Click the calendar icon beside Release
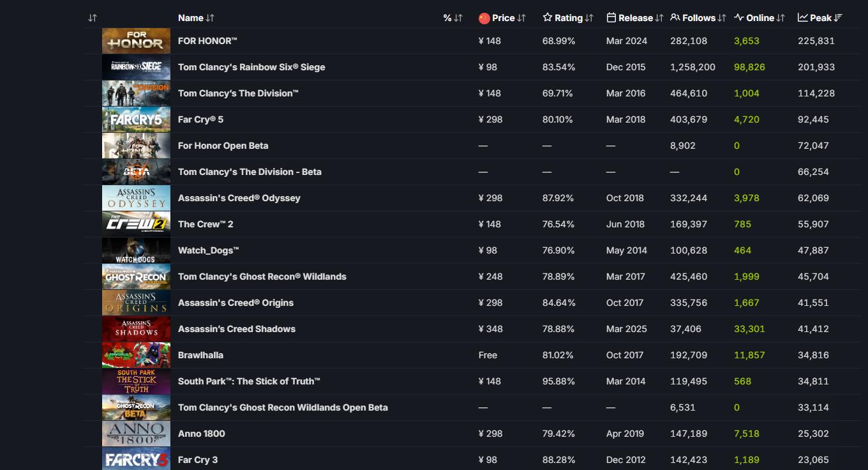The width and height of the screenshot is (868, 470). coord(611,18)
